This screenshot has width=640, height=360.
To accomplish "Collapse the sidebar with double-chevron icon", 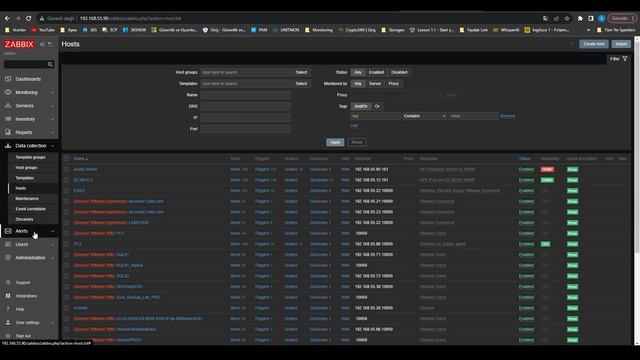I will coord(42,44).
